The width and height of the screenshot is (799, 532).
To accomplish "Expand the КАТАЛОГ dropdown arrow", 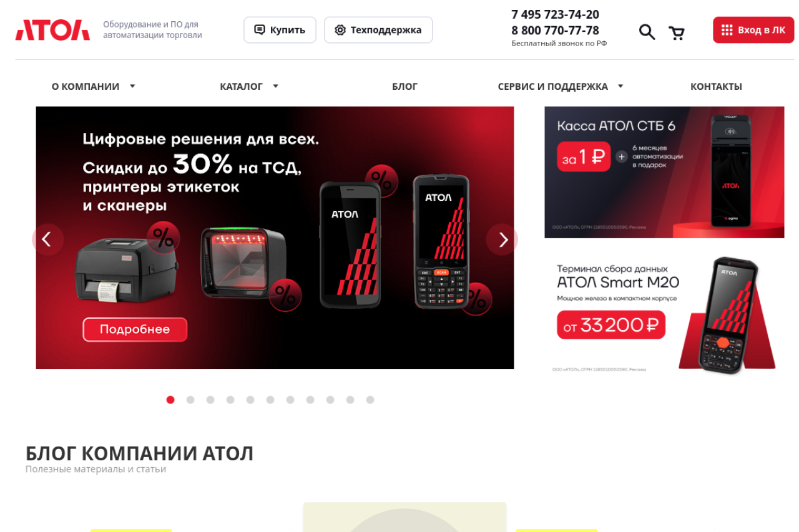I will pyautogui.click(x=275, y=86).
